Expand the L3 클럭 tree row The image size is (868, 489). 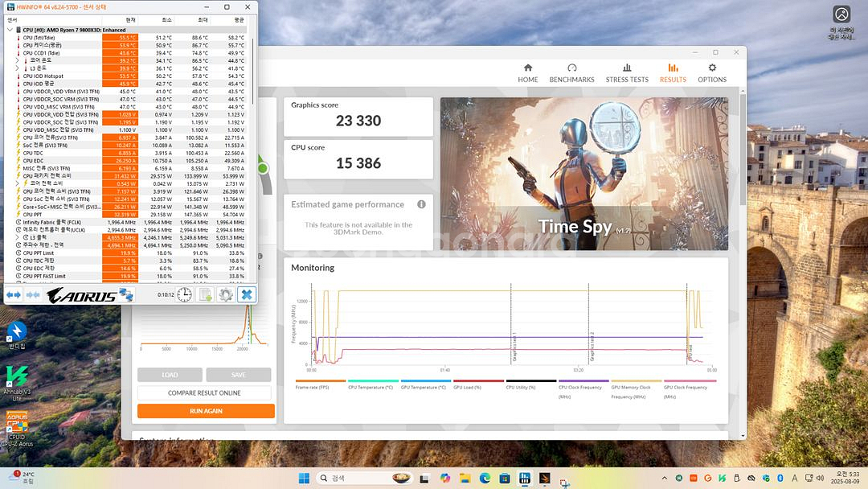pos(17,237)
